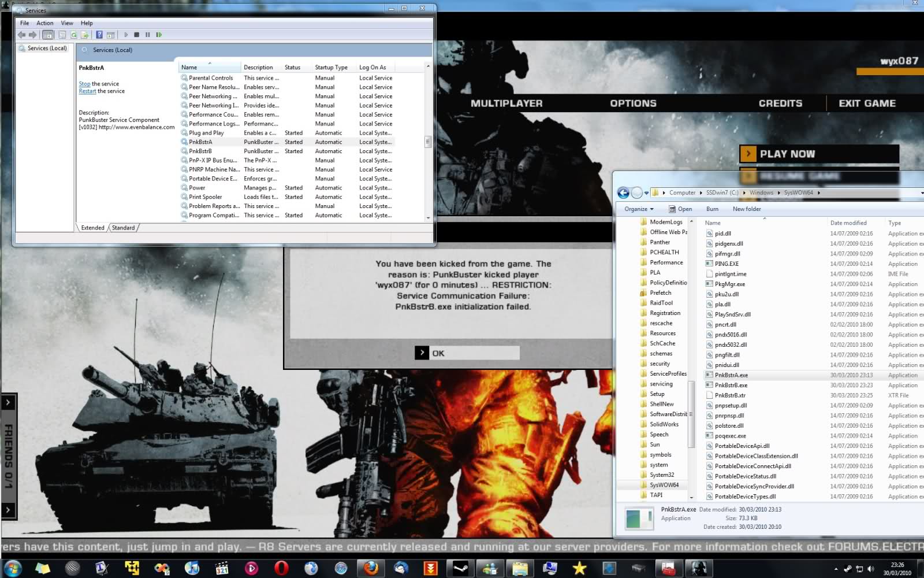Refresh the Services list

[74, 35]
